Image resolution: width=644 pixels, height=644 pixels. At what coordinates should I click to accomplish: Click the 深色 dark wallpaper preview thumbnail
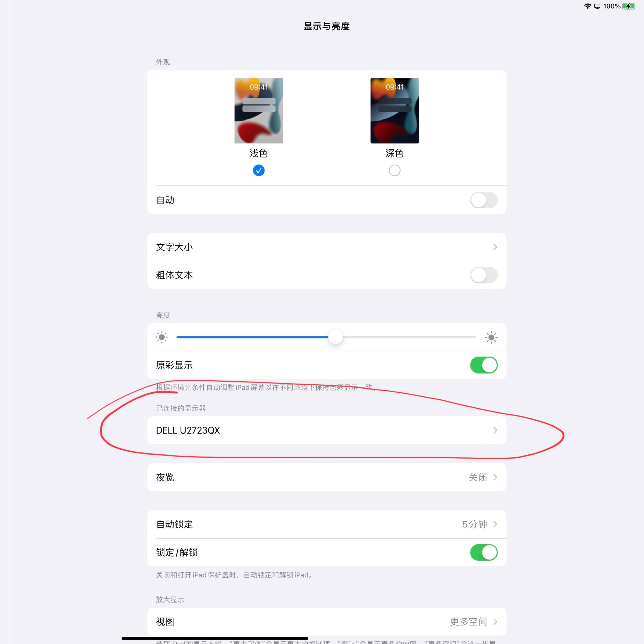coord(395,111)
